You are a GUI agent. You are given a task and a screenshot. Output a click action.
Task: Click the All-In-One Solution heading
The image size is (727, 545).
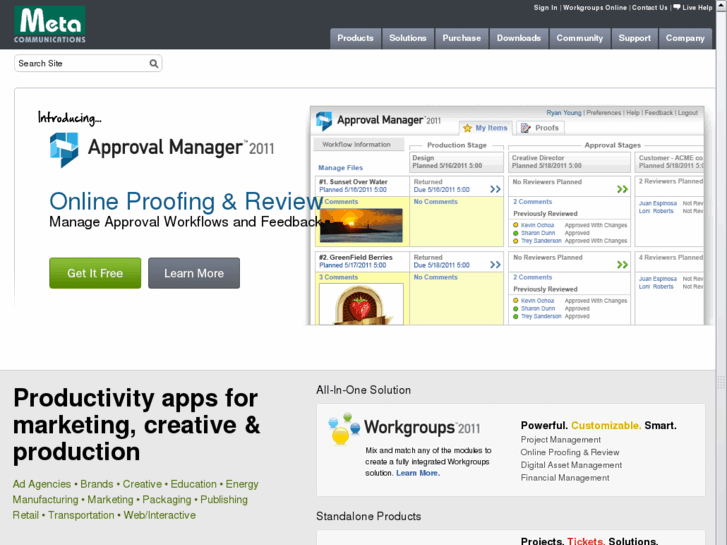click(x=364, y=390)
